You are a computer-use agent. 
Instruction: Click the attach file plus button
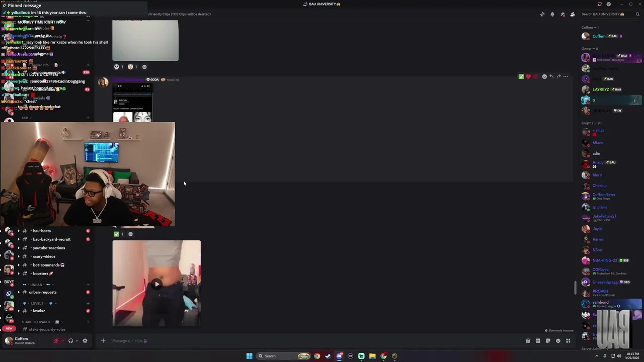[103, 341]
